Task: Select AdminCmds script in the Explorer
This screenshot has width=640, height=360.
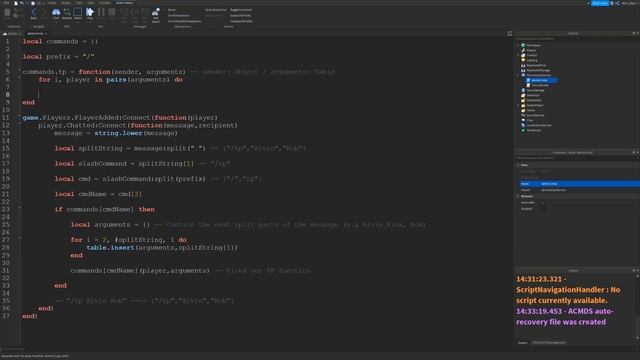Action: click(539, 80)
